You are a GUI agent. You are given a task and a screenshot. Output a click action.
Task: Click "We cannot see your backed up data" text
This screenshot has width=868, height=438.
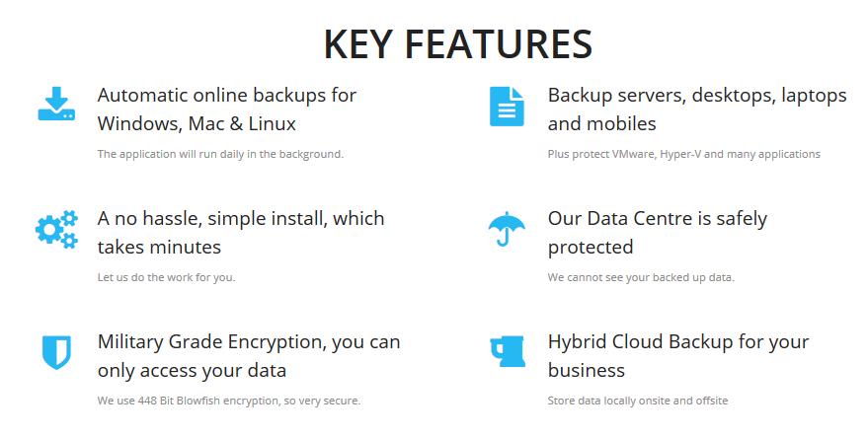(x=641, y=277)
